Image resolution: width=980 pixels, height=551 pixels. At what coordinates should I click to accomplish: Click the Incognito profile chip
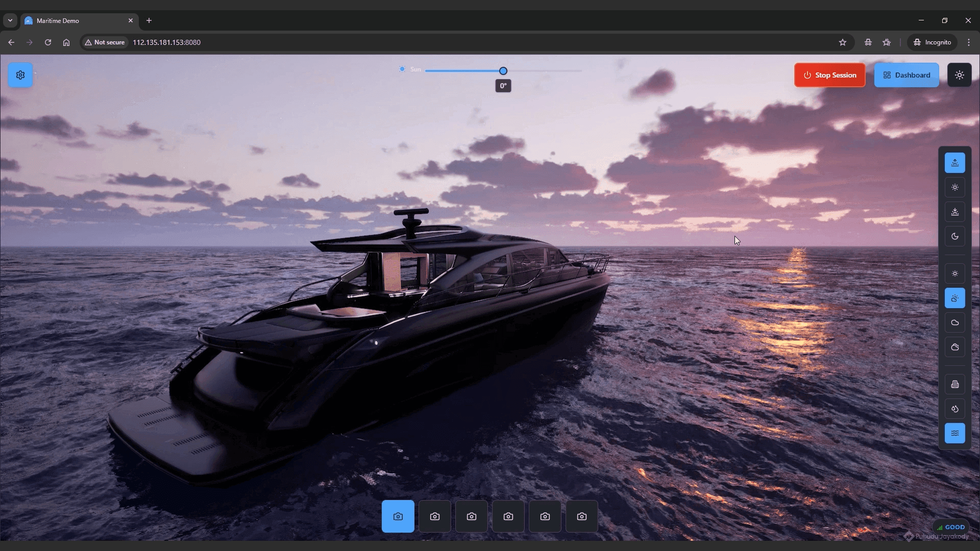[932, 42]
